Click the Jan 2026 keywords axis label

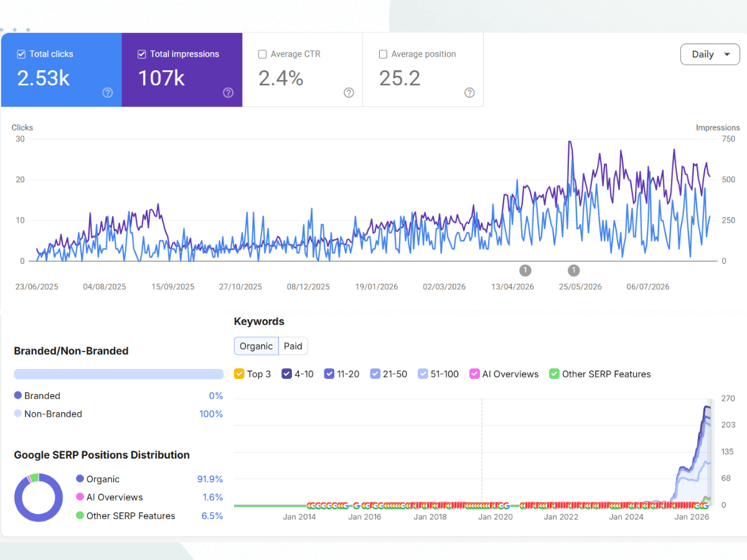(x=692, y=516)
